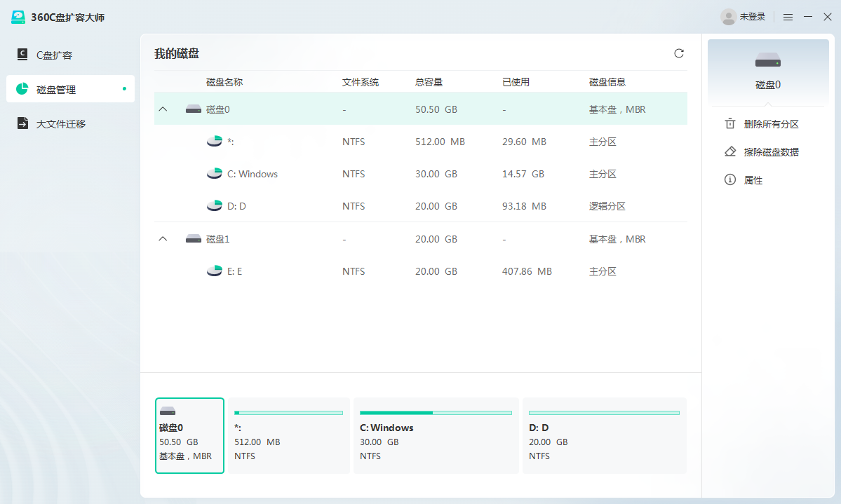
Task: Collapse the 磁盘1 partition list
Action: (x=163, y=239)
